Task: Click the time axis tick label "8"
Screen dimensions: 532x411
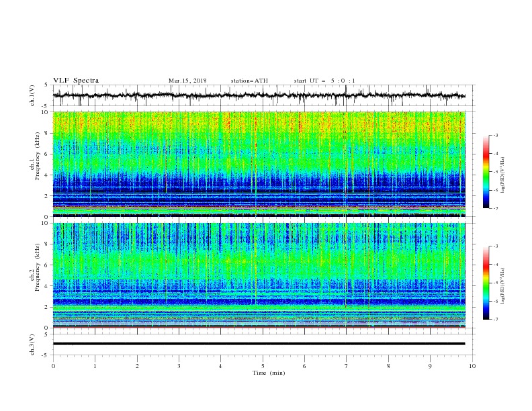Action: [x=388, y=366]
